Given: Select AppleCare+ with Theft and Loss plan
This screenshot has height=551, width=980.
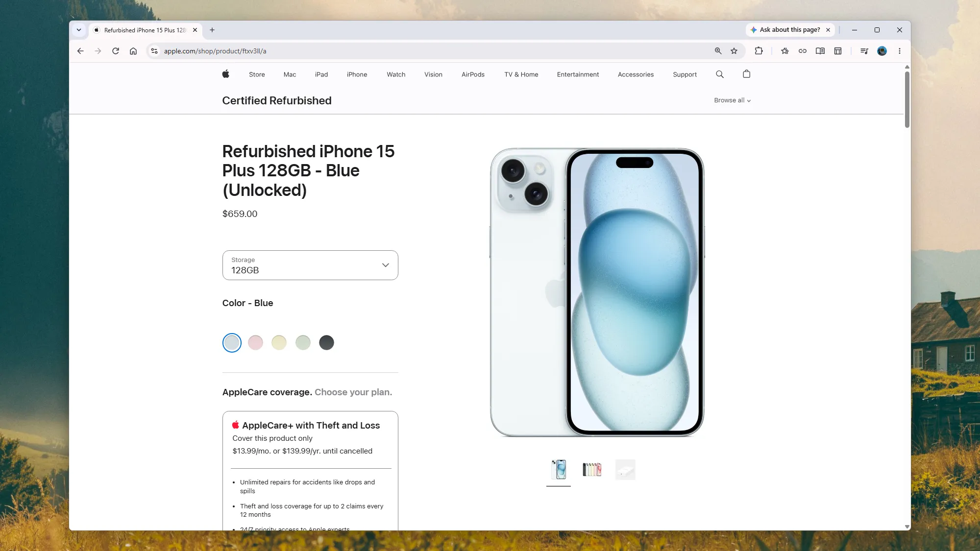Looking at the screenshot, I should coord(310,470).
